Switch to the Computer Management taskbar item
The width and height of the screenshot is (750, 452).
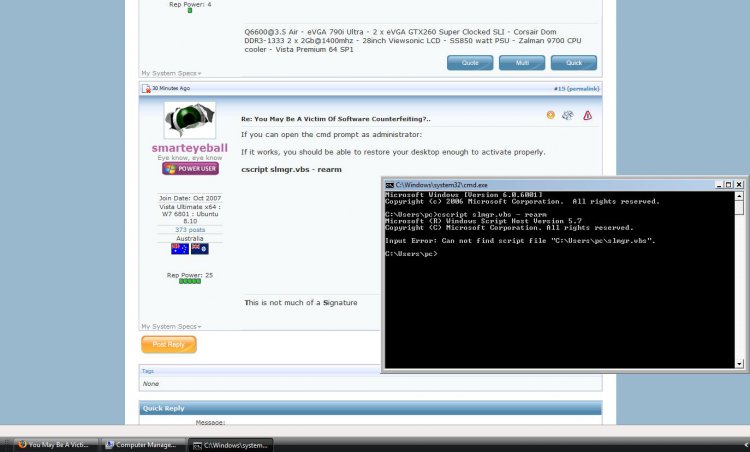tap(143, 445)
